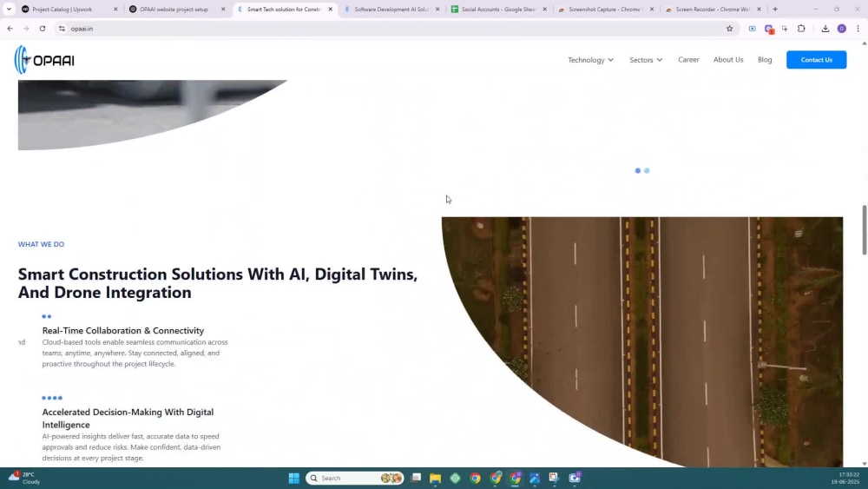The height and width of the screenshot is (489, 868).
Task: Open the weather widget showing 28°C Cloudy
Action: click(24, 478)
